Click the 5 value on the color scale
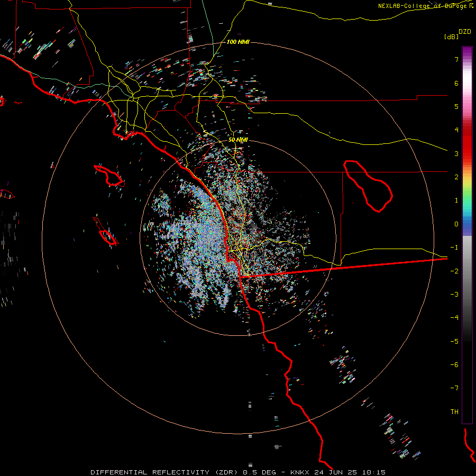476x476 pixels. (456, 106)
